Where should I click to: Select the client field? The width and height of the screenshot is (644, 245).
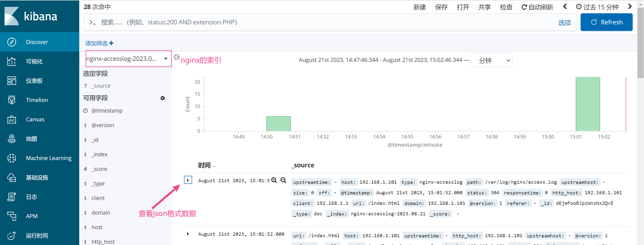click(98, 198)
